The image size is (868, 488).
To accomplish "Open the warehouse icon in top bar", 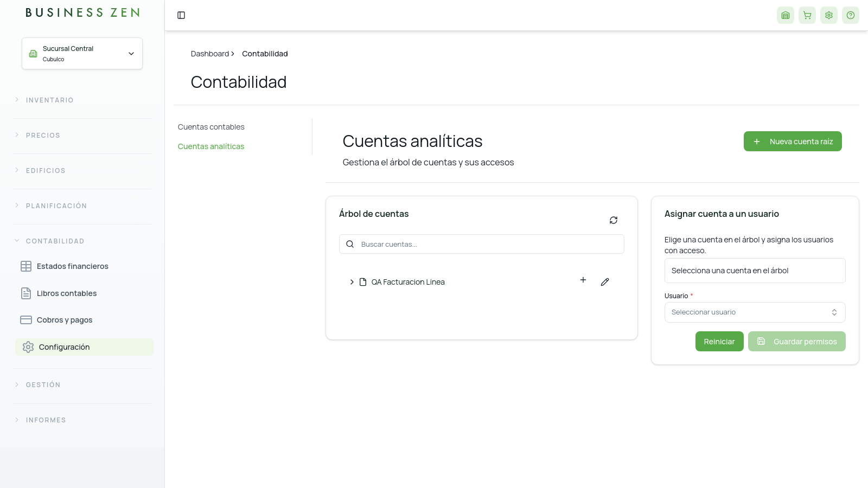I will (x=786, y=15).
